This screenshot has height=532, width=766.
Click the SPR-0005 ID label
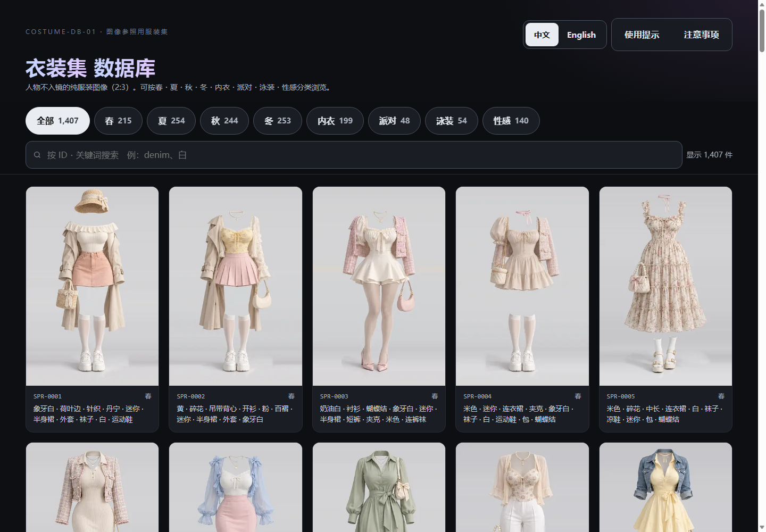point(621,396)
